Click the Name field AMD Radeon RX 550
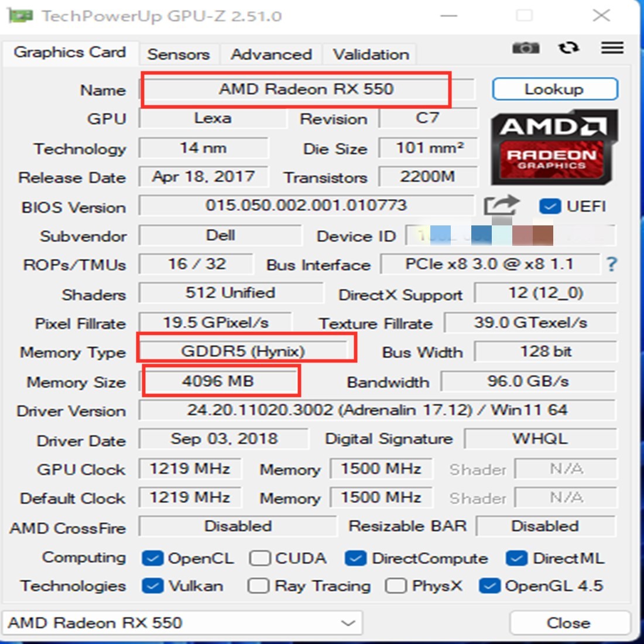 point(307,89)
